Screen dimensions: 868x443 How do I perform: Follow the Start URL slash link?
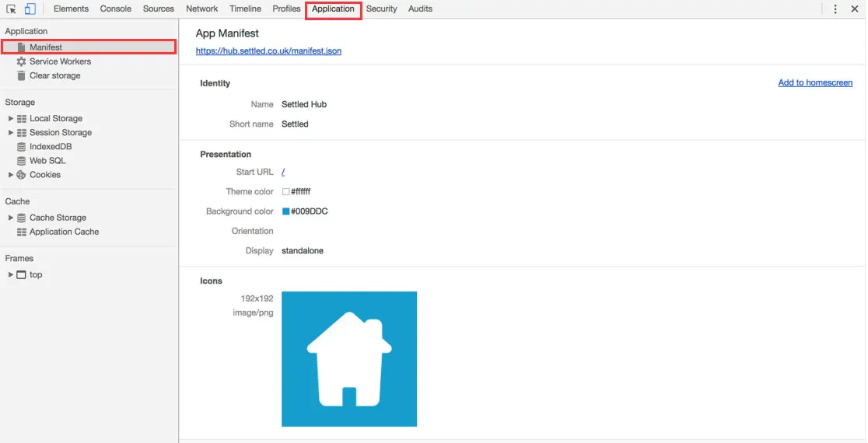coord(283,172)
